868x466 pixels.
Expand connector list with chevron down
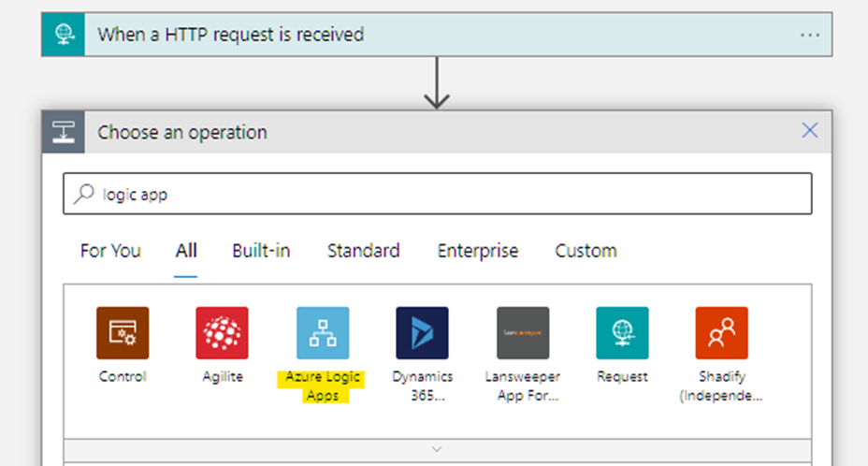(438, 449)
